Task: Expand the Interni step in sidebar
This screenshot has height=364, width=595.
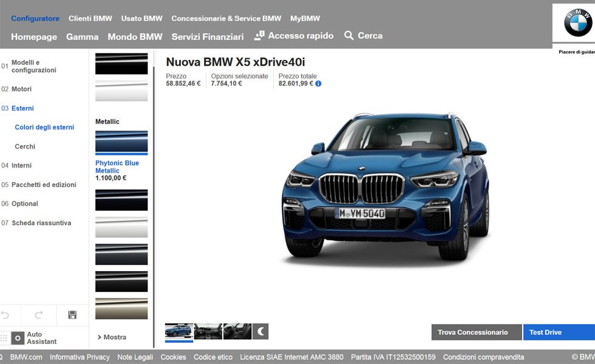Action: [x=21, y=166]
